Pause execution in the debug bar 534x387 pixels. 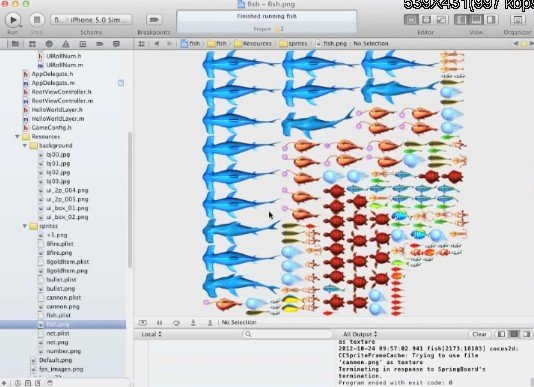pos(159,322)
